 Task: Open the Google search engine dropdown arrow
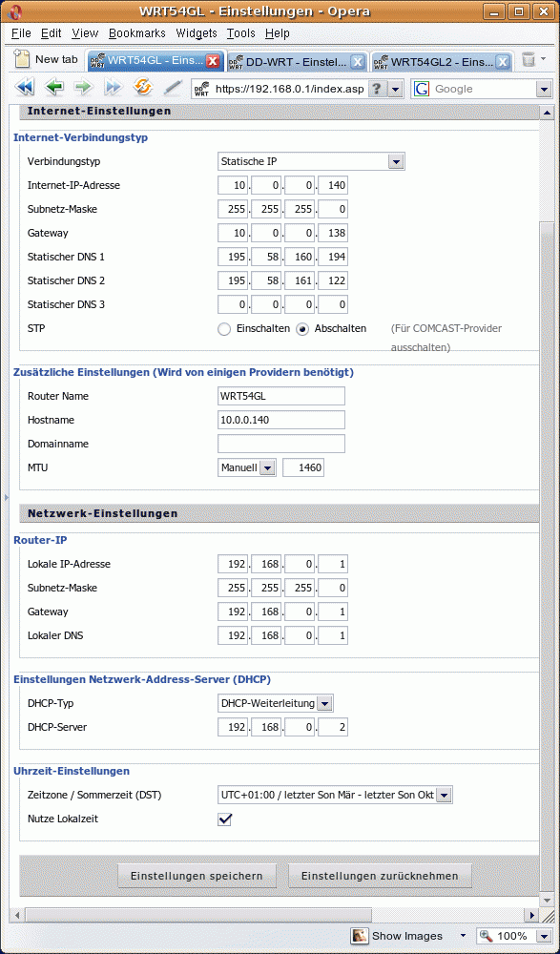544,90
